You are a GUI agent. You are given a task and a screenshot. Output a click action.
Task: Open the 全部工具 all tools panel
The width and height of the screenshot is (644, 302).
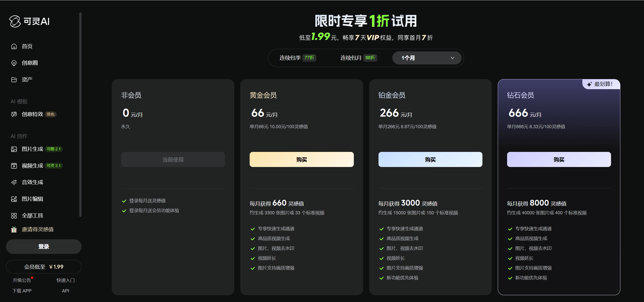coord(32,215)
